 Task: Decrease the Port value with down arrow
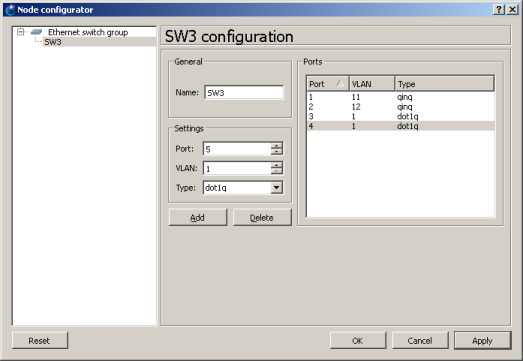[x=277, y=152]
